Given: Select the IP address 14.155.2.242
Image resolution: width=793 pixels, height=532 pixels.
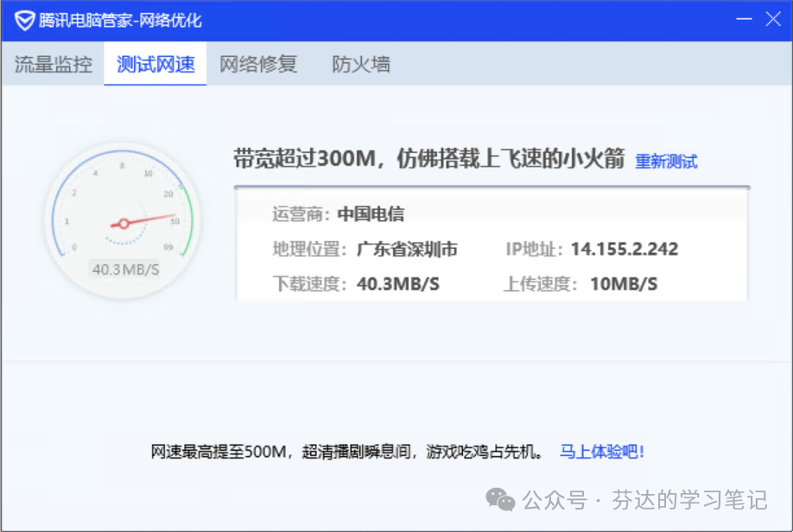Looking at the screenshot, I should point(625,249).
